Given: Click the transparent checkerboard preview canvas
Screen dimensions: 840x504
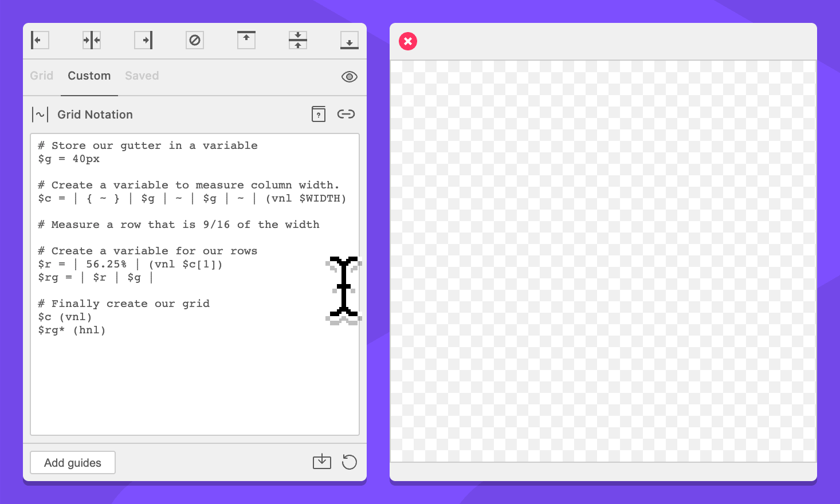Looking at the screenshot, I should [603, 261].
